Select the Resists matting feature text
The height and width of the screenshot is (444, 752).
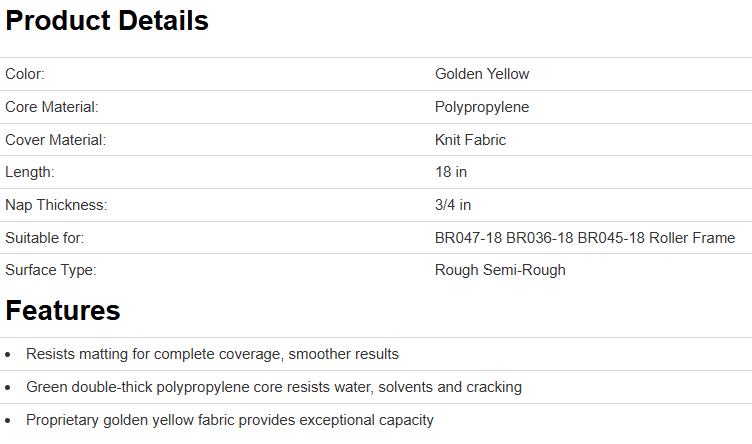(x=212, y=354)
